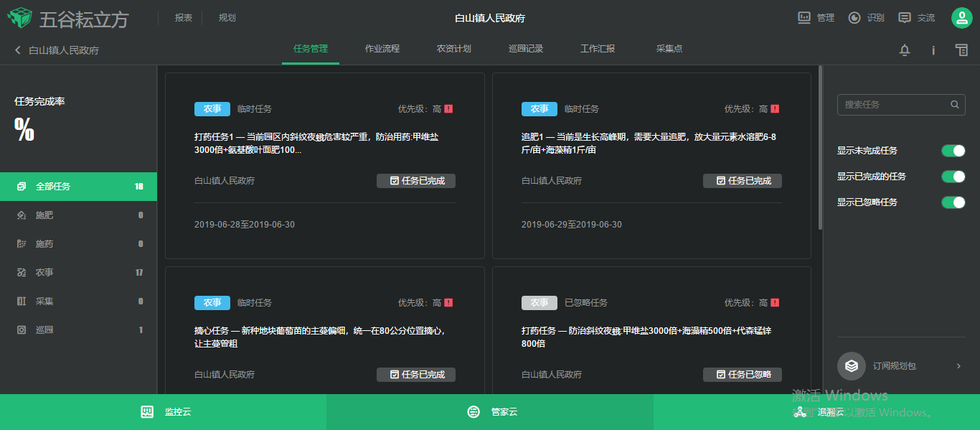Click high-priority red icon on 摘心任务 card
980x430 pixels.
pos(448,303)
